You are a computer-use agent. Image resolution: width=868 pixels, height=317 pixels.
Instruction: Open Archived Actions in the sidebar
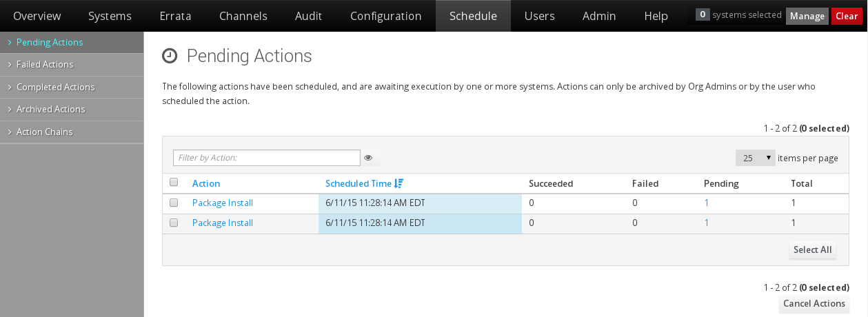coord(50,109)
